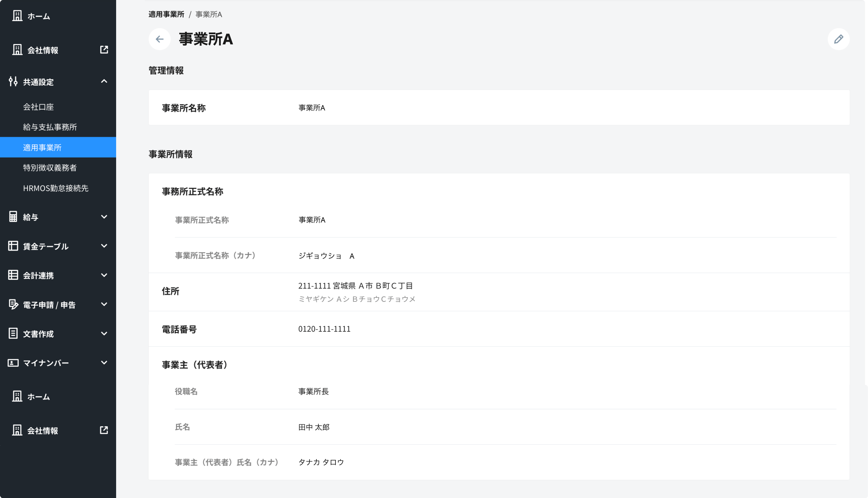Open 特別徴収義務者 submenu item

pyautogui.click(x=50, y=168)
